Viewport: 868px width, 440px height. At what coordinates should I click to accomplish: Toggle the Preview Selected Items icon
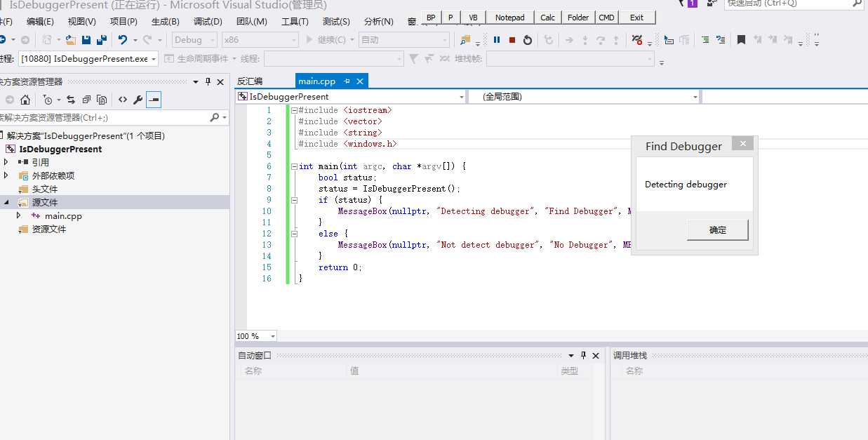(x=154, y=100)
